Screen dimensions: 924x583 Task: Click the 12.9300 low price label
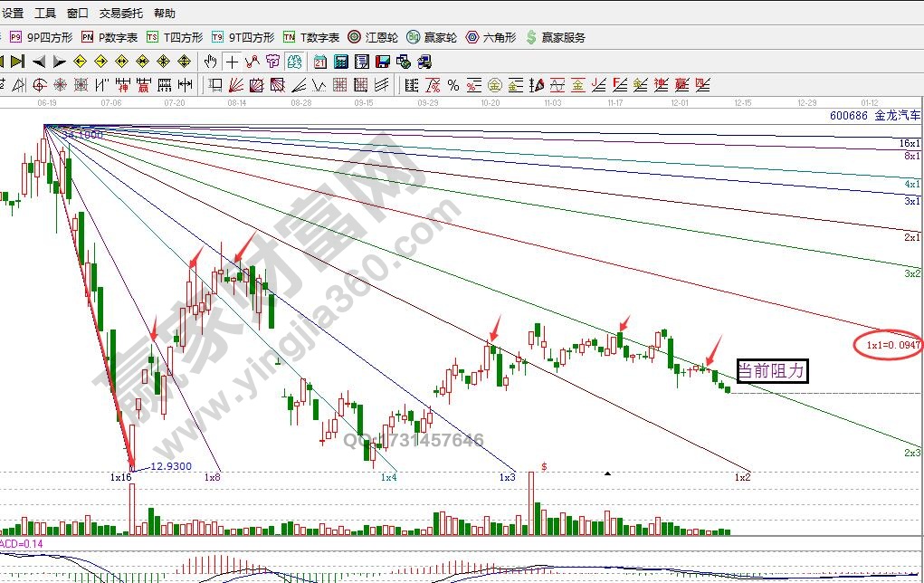[171, 466]
